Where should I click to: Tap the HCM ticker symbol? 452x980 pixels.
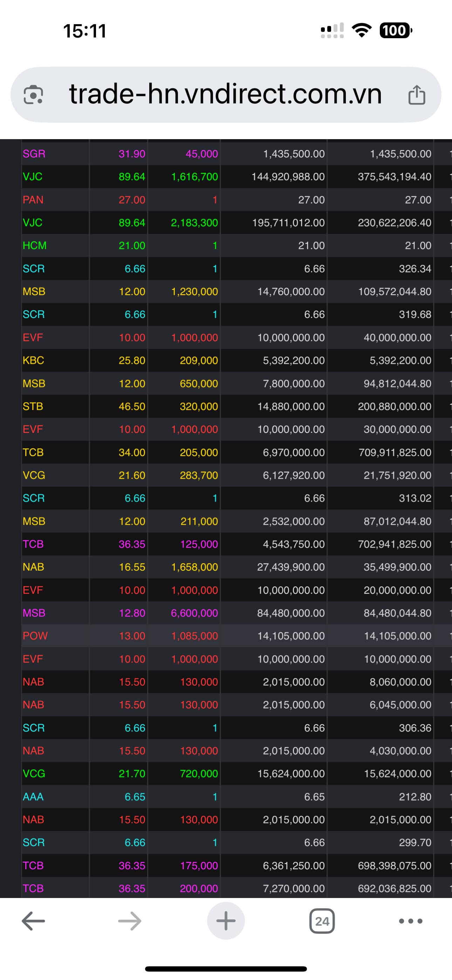point(35,245)
